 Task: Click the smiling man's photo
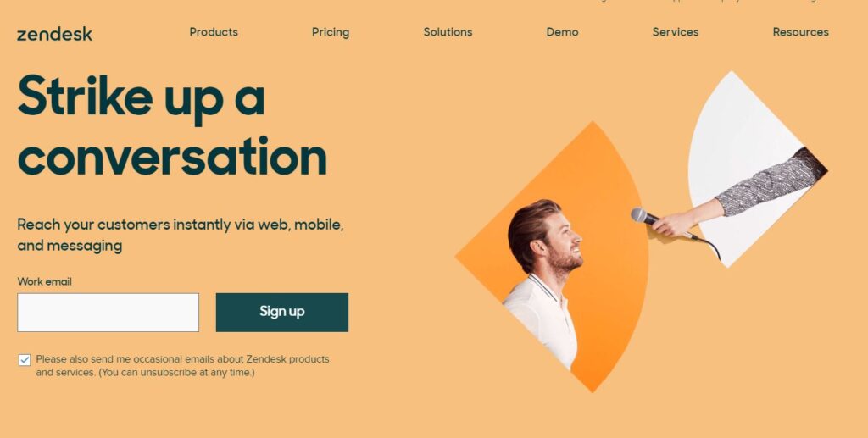[x=544, y=282]
